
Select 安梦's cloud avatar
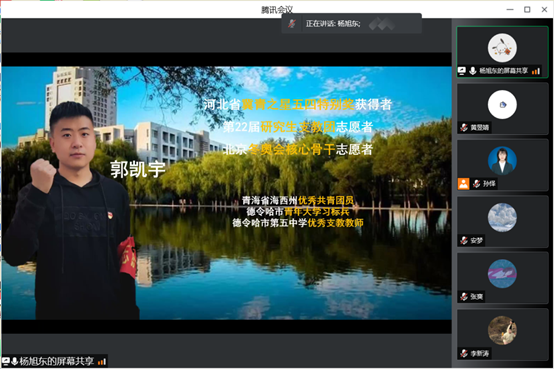point(502,217)
